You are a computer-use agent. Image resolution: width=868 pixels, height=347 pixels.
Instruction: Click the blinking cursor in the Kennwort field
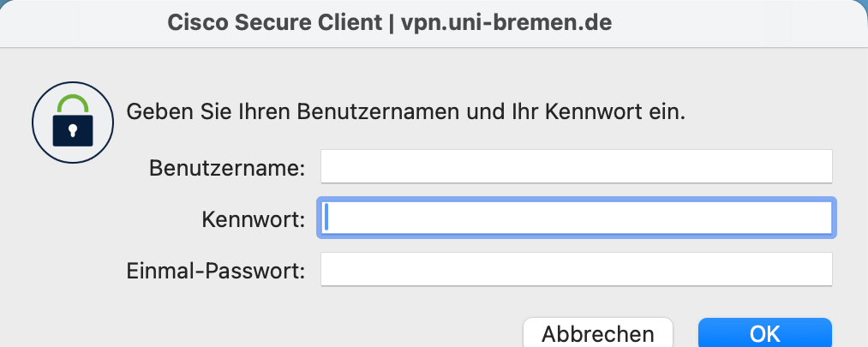click(327, 218)
